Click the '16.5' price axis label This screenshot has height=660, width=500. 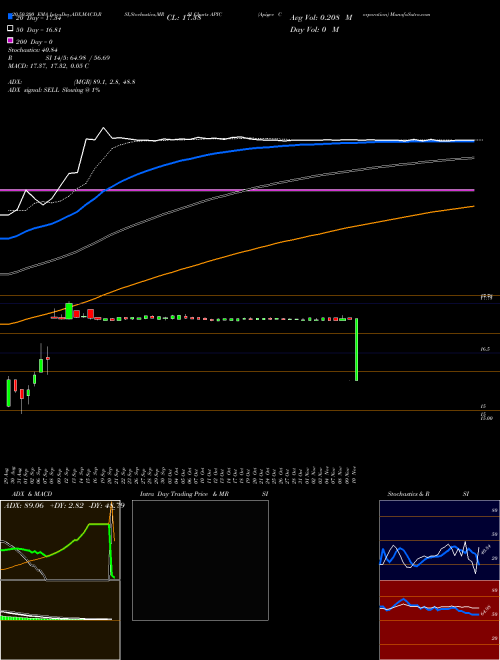[x=485, y=349]
